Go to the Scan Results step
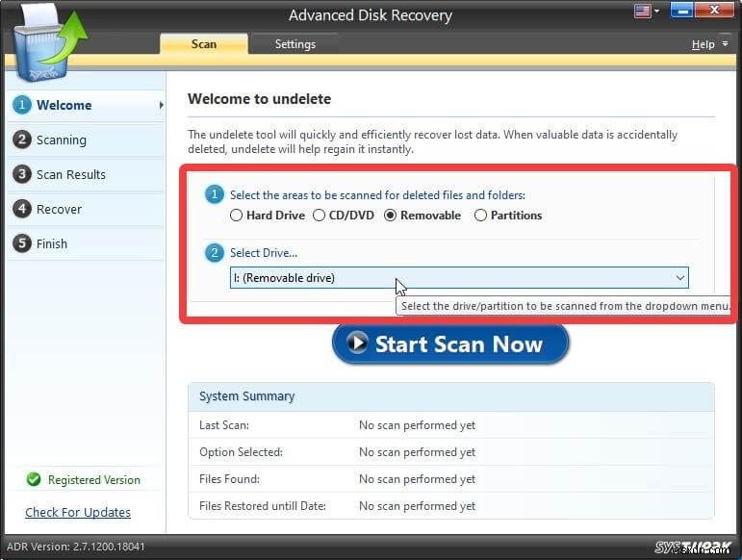 (x=86, y=174)
